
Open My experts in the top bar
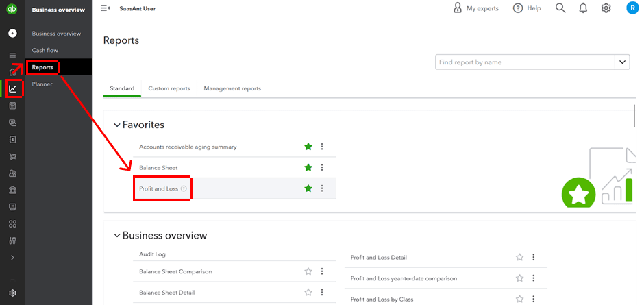pyautogui.click(x=475, y=8)
